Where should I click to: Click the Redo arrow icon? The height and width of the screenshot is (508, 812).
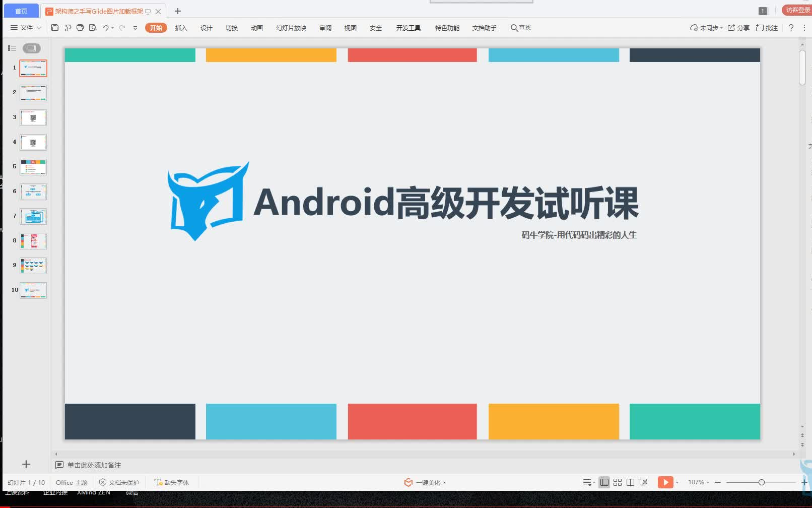[x=122, y=28]
